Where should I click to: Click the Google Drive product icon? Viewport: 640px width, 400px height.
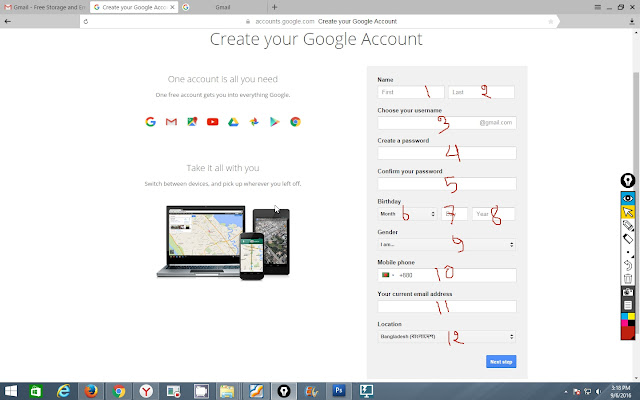coord(233,122)
